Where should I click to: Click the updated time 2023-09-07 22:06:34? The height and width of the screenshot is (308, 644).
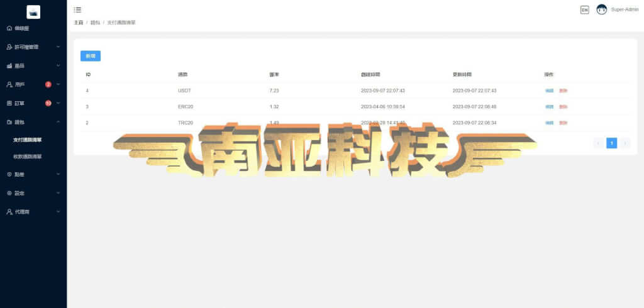click(474, 123)
